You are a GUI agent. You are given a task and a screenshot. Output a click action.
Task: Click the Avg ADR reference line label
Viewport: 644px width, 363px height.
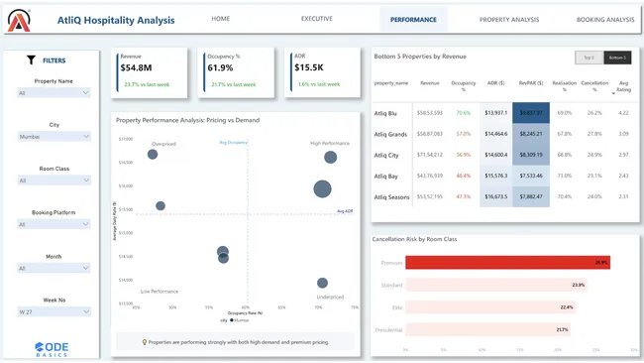345,211
